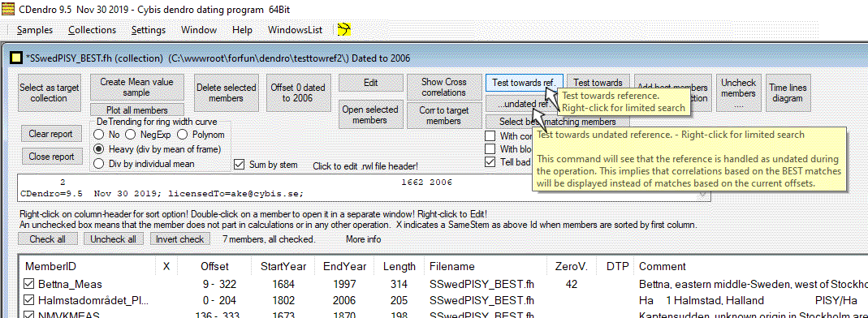Toggle the 'With blo...' checkbox
The width and height of the screenshot is (868, 318).
point(490,148)
